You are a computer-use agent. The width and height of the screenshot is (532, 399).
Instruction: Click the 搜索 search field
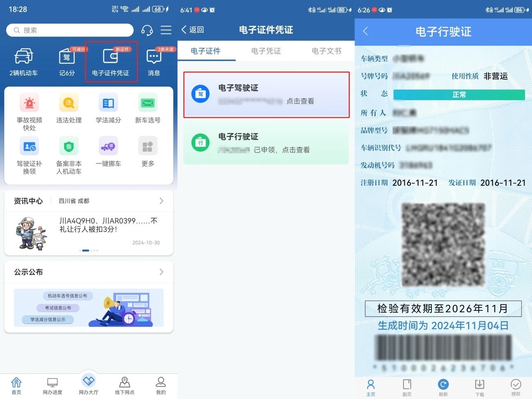(70, 30)
